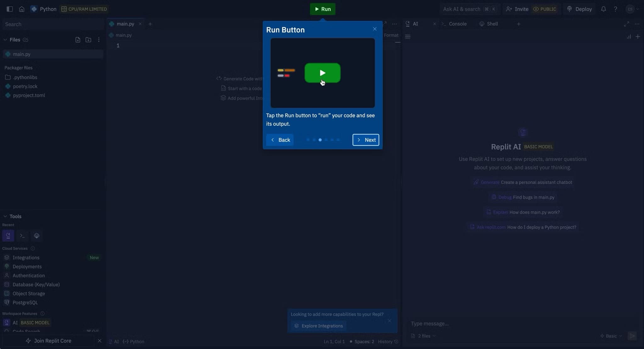Select main.py in the file tree
The height and width of the screenshot is (349, 644).
tap(53, 54)
